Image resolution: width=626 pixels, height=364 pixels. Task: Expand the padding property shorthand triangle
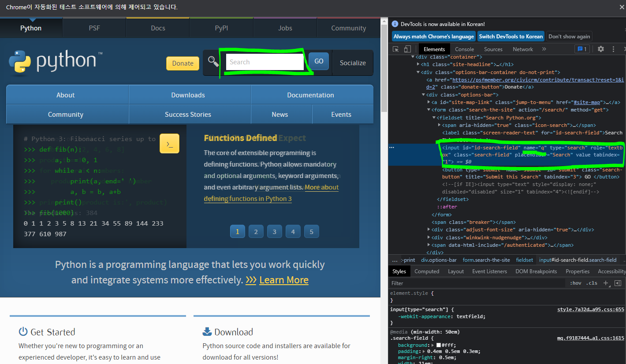pos(424,351)
